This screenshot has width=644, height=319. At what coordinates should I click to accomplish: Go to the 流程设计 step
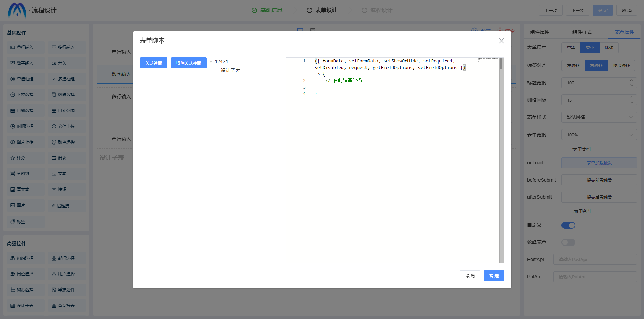377,10
